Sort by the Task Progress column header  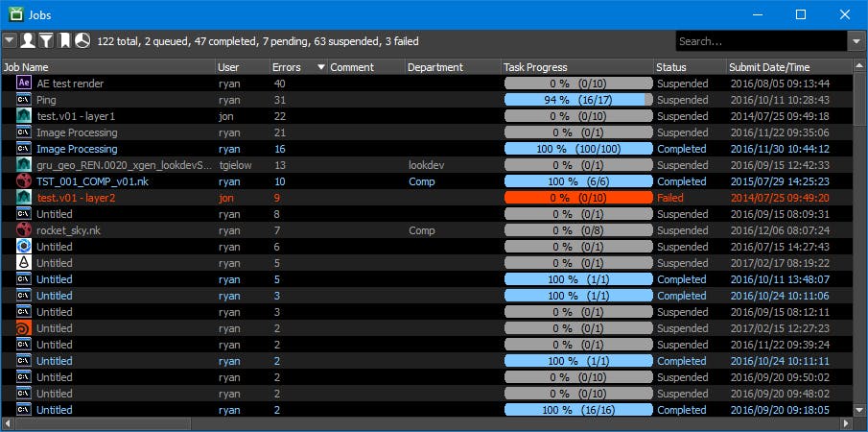(x=577, y=67)
